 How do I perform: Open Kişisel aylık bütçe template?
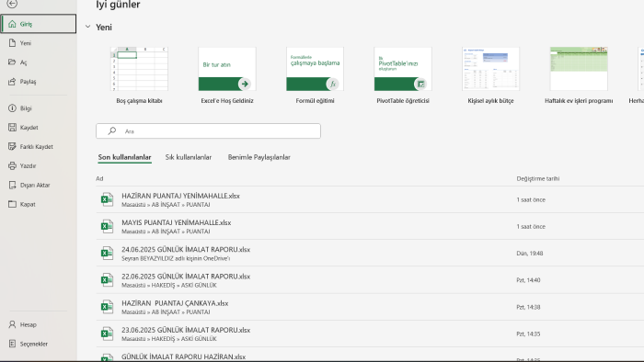click(x=490, y=75)
